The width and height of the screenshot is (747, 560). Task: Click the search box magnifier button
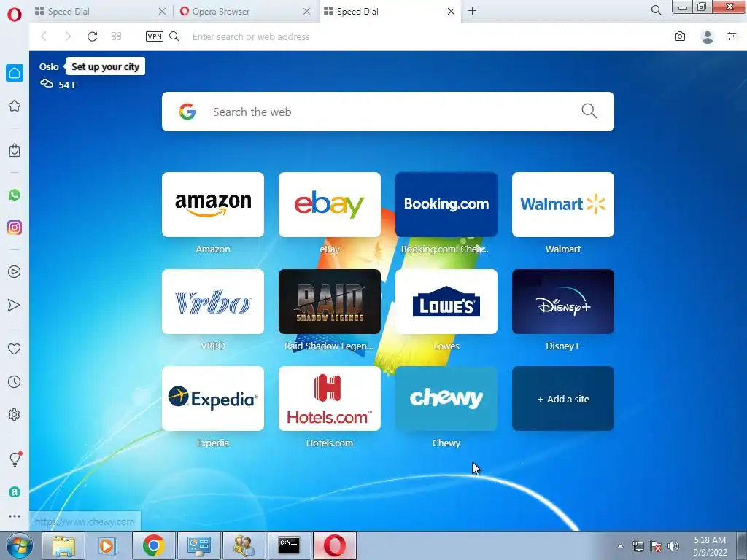click(589, 112)
